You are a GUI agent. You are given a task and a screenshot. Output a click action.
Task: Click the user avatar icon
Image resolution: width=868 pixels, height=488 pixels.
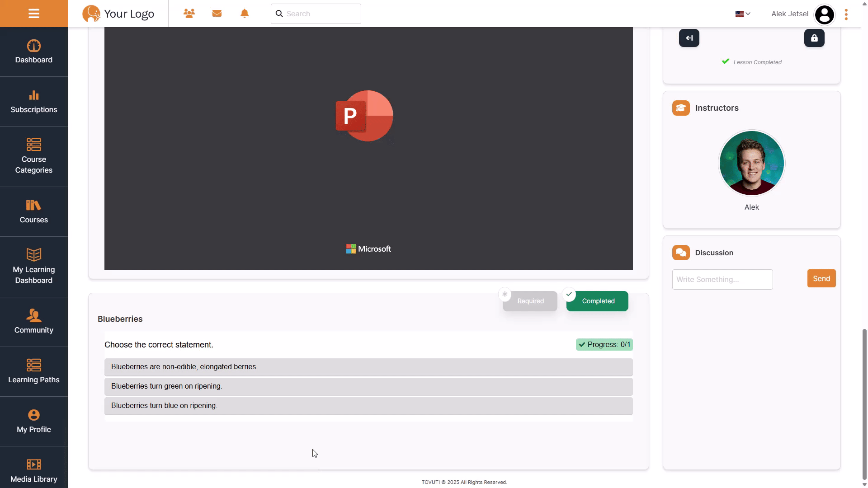(824, 14)
